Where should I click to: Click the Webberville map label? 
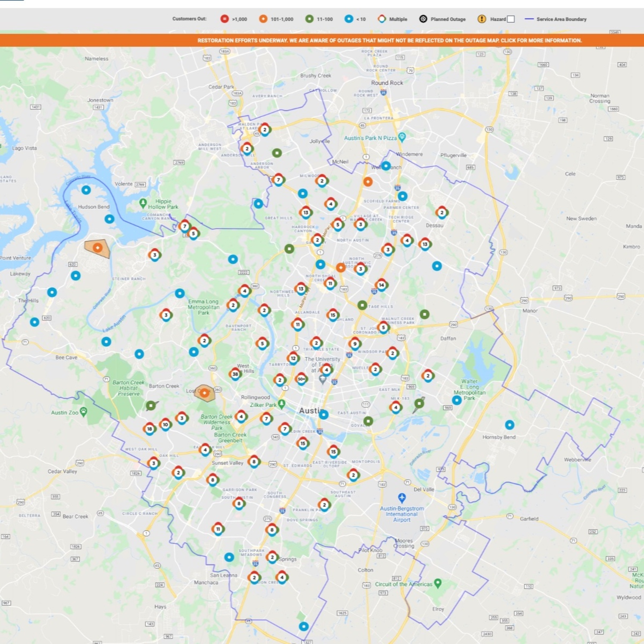click(x=577, y=460)
